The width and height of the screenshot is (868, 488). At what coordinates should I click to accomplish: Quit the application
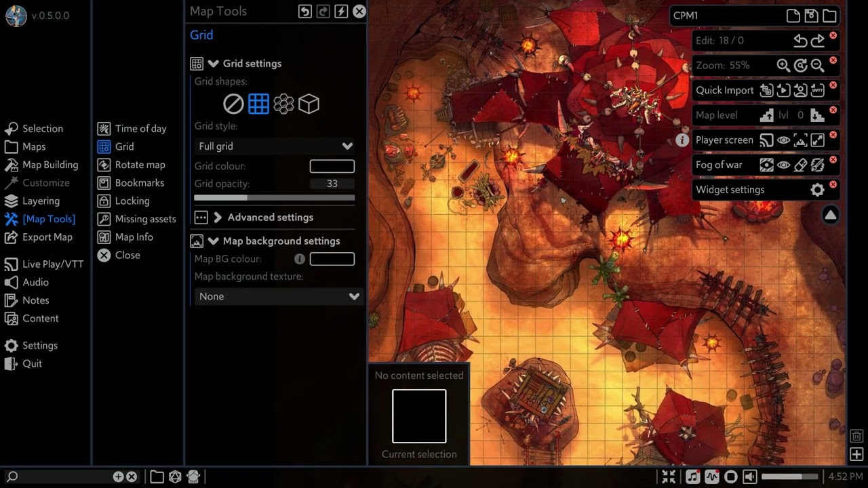pos(23,364)
